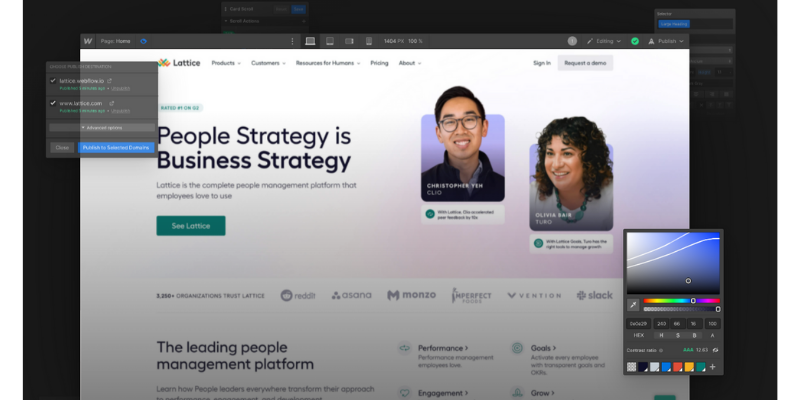Select the transparent checkered swatch
Image resolution: width=800 pixels, height=400 pixels.
(632, 367)
